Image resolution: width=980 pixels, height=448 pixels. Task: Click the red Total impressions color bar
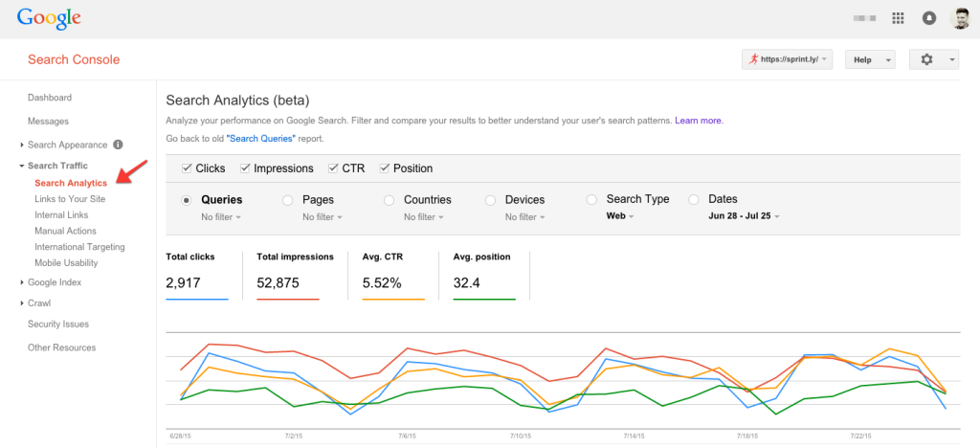coord(288,300)
